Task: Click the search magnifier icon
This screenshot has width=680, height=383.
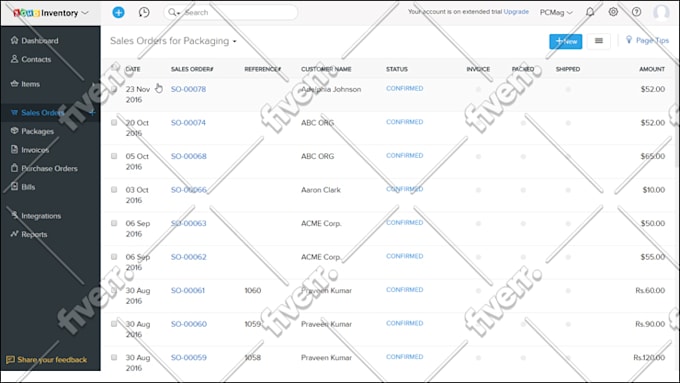Action: (172, 12)
